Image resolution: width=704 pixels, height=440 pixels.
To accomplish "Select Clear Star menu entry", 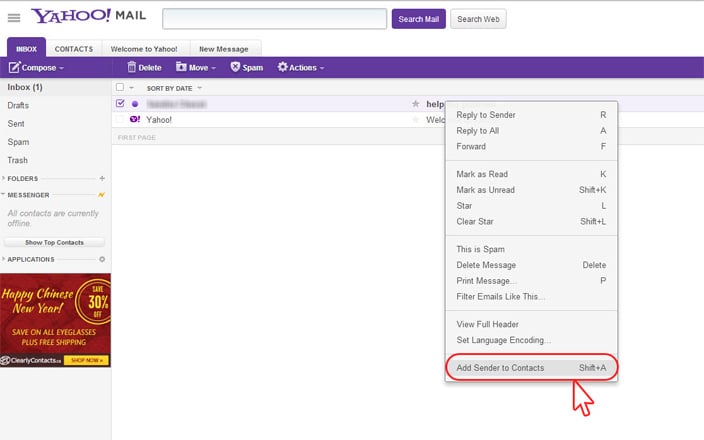I will [531, 221].
